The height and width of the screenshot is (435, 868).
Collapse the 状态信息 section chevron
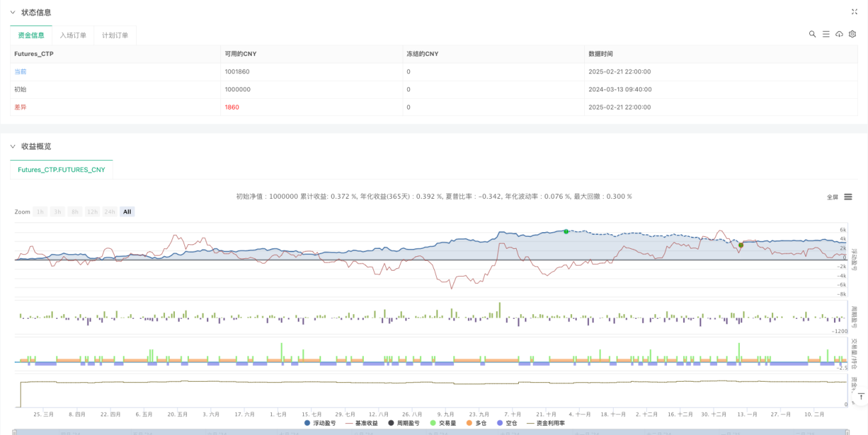(12, 13)
